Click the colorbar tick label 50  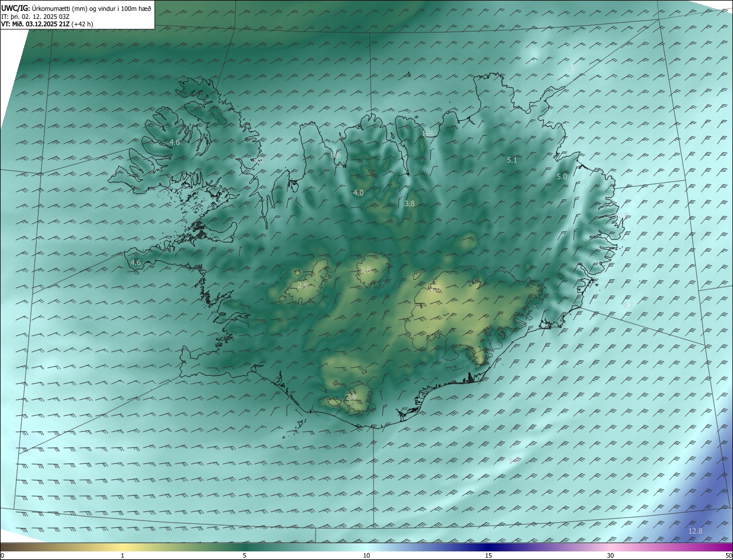click(729, 555)
